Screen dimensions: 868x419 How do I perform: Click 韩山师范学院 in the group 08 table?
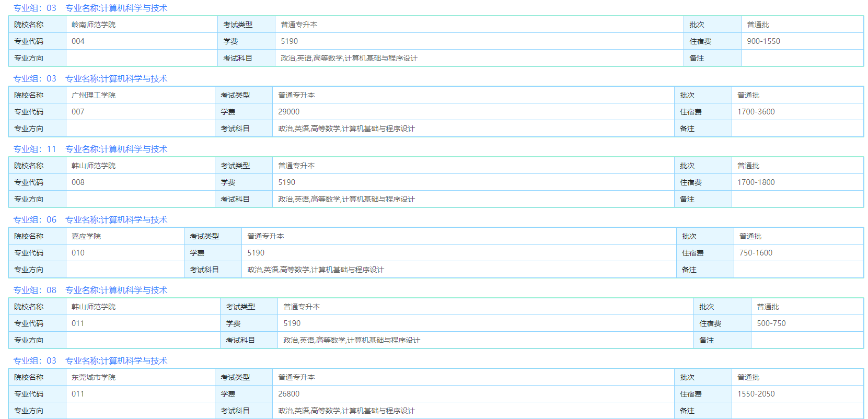(x=94, y=307)
